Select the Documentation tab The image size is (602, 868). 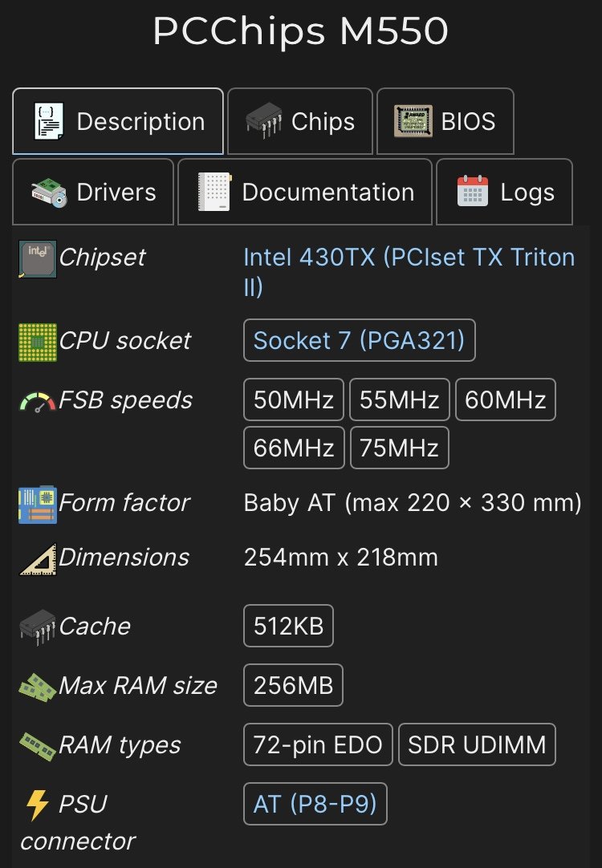tap(304, 193)
